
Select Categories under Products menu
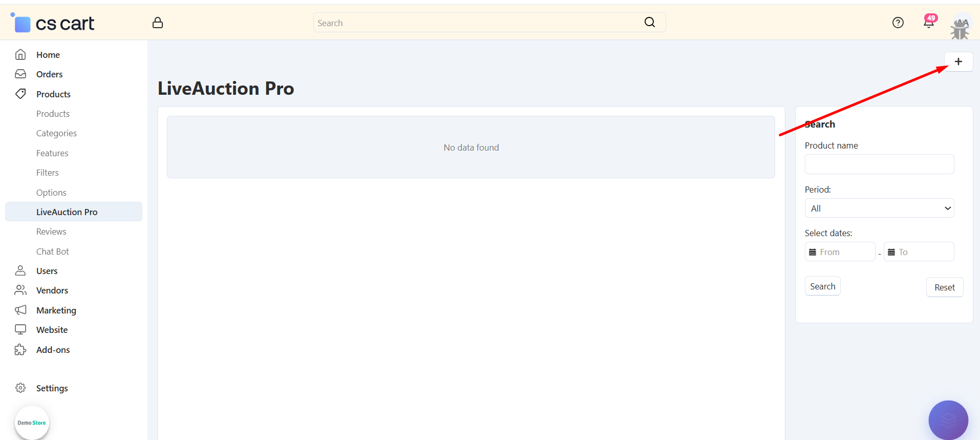[56, 133]
